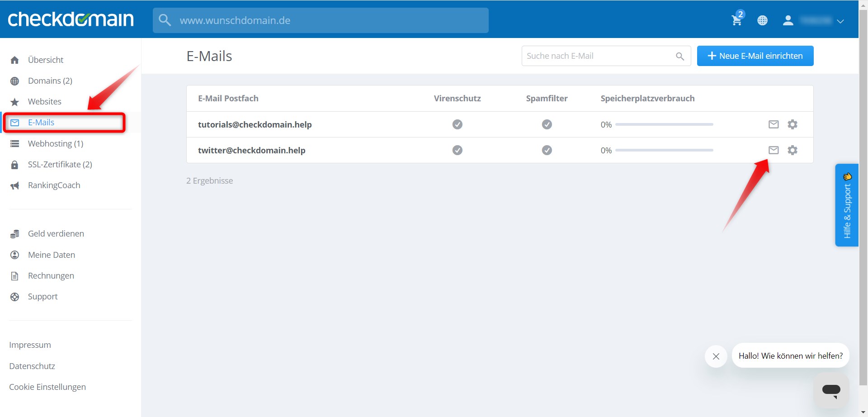Image resolution: width=868 pixels, height=417 pixels.
Task: Open Cookie Einstellungen link
Action: [47, 387]
